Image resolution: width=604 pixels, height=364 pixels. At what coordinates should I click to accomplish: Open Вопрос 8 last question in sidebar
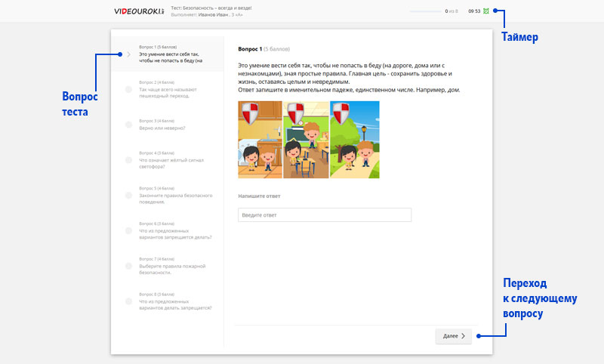167,301
